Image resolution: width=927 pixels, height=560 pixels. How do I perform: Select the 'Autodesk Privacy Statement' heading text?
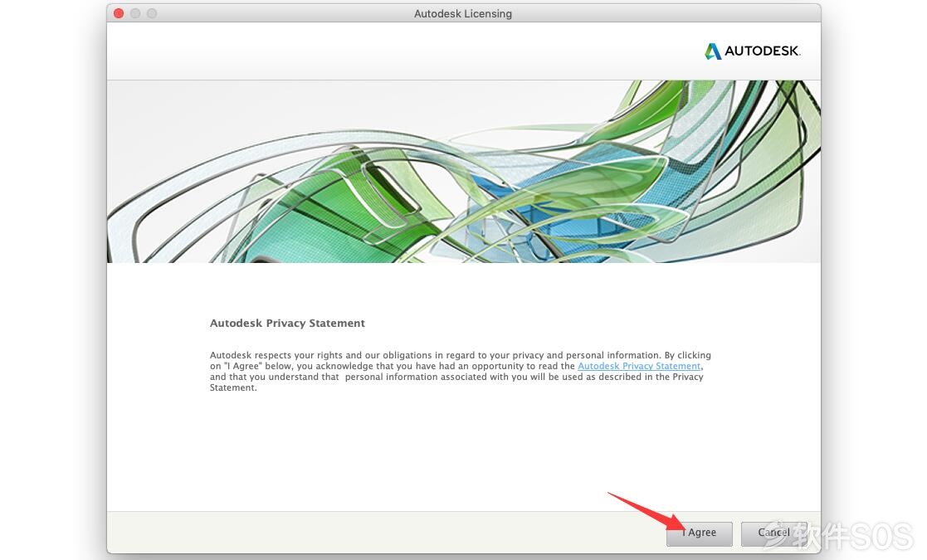(287, 323)
